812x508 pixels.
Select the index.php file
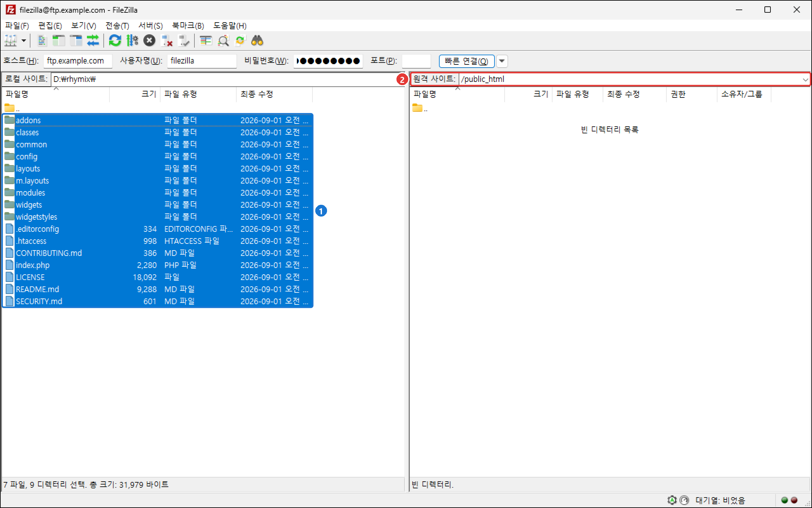[x=158, y=265]
